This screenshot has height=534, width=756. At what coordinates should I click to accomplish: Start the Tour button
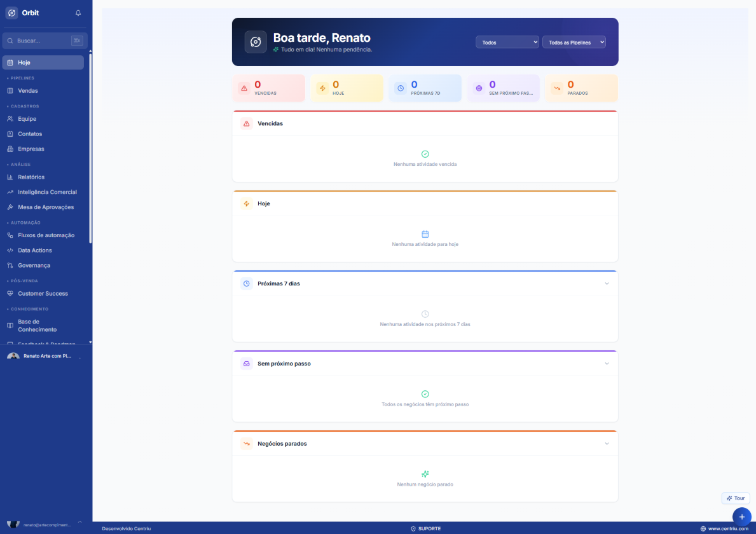pyautogui.click(x=736, y=498)
